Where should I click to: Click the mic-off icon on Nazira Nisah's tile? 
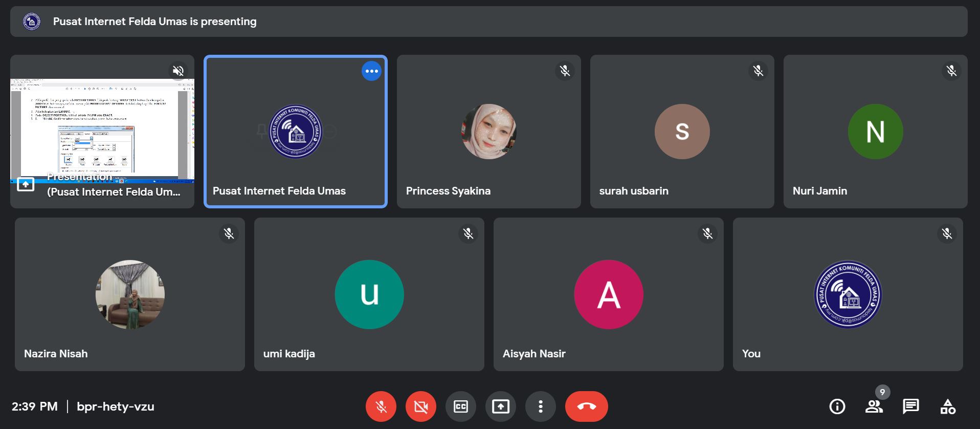(x=229, y=233)
